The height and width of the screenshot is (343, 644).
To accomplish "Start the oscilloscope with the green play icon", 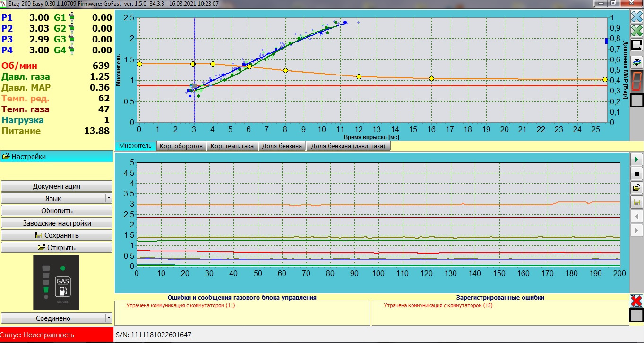I will (636, 159).
